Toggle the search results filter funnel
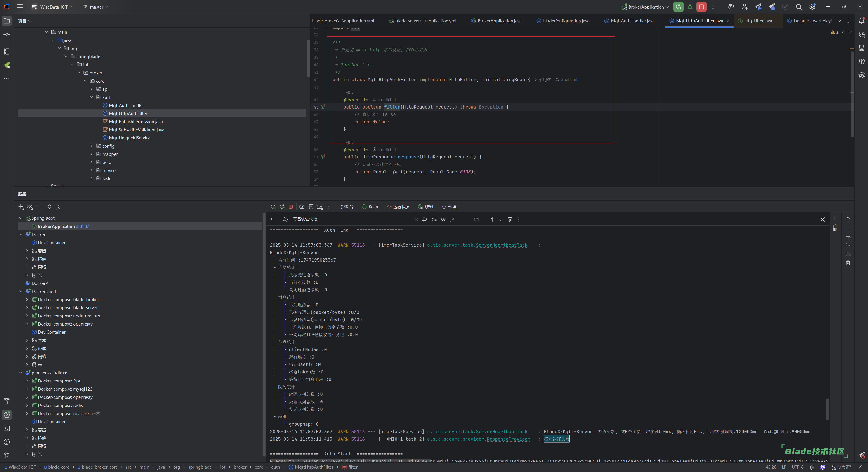The width and height of the screenshot is (868, 472). tap(510, 219)
